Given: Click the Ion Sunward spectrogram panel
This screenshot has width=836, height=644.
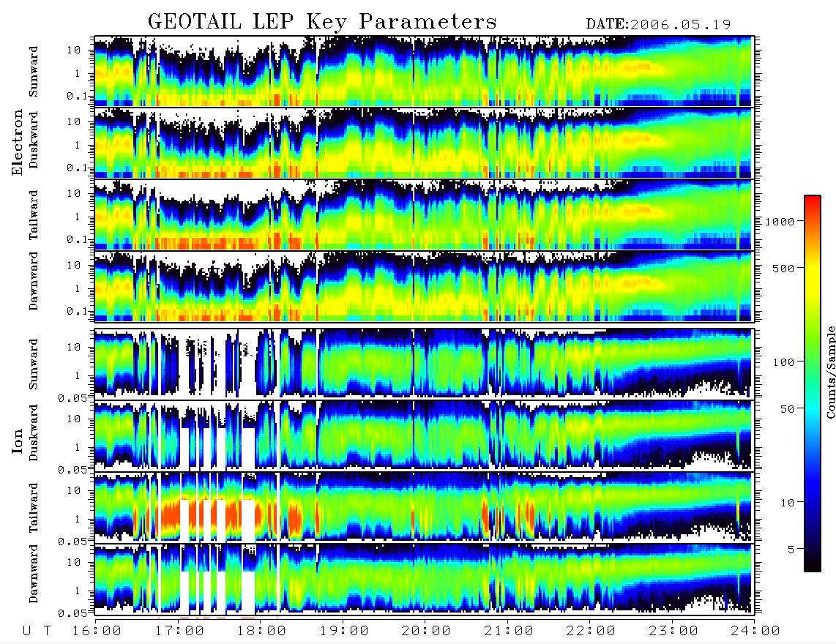Looking at the screenshot, I should click(424, 363).
